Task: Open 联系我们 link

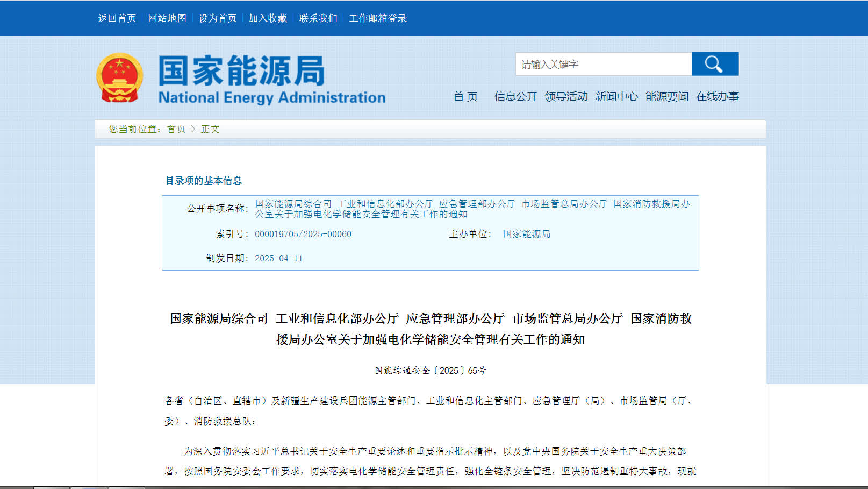Action: (x=318, y=18)
